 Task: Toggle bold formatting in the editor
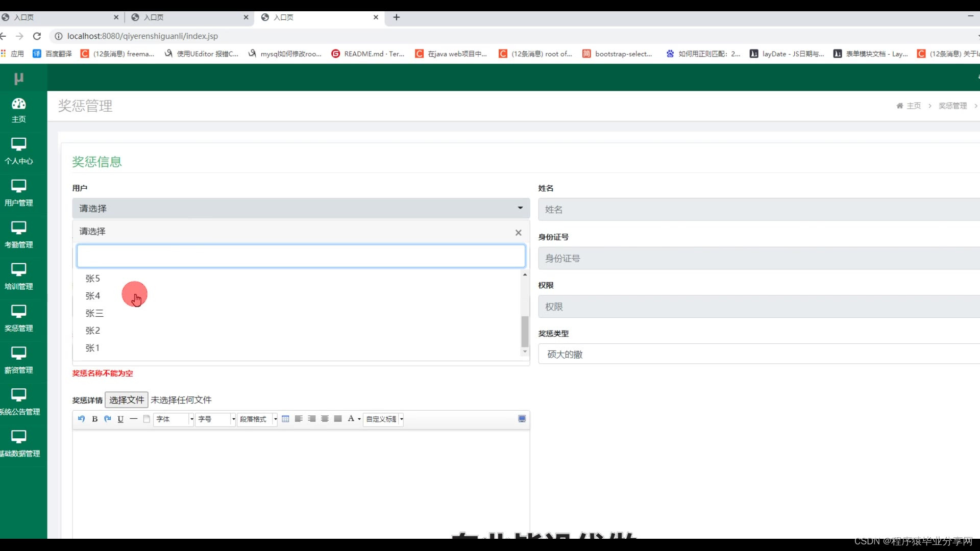pos(94,419)
